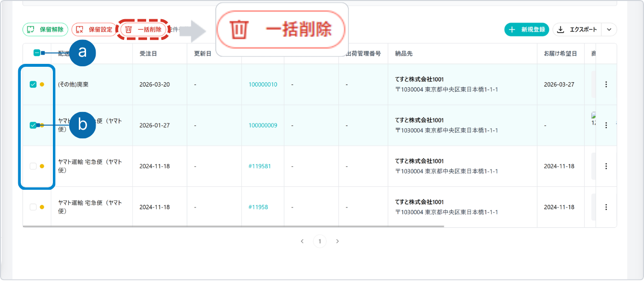Expand the dropdown arrow next to エクスポート
This screenshot has width=644, height=282.
pos(609,30)
